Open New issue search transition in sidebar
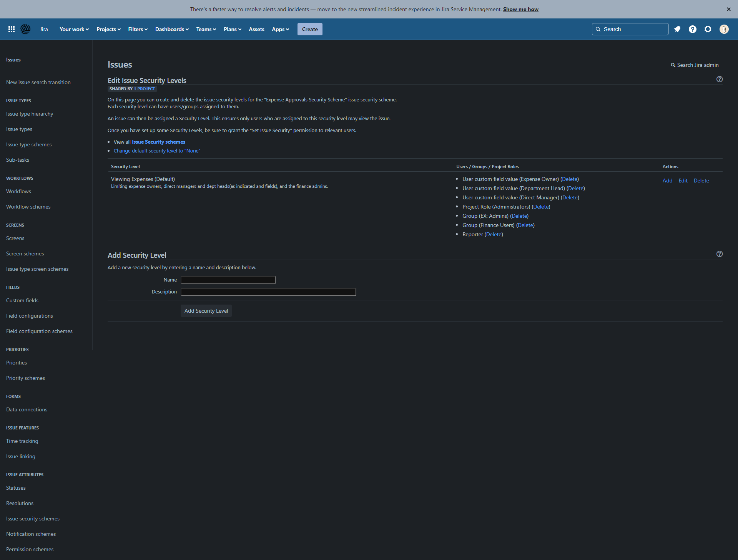Viewport: 738px width, 560px height. tap(38, 82)
